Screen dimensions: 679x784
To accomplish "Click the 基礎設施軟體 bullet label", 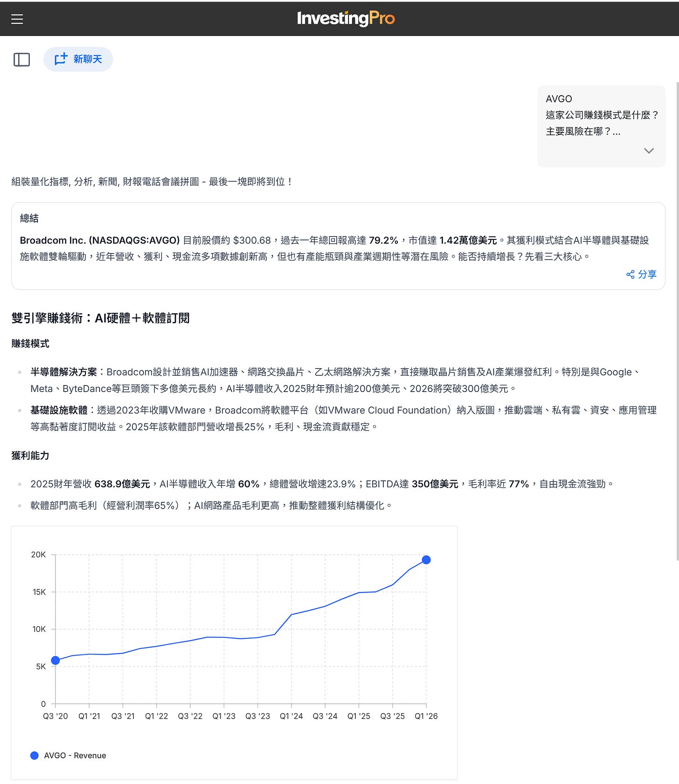I will [x=59, y=410].
